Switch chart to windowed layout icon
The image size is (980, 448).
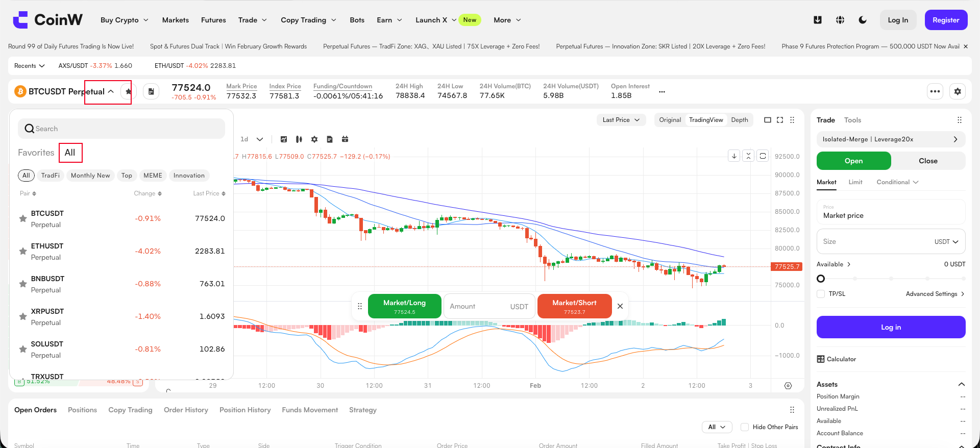pyautogui.click(x=768, y=120)
